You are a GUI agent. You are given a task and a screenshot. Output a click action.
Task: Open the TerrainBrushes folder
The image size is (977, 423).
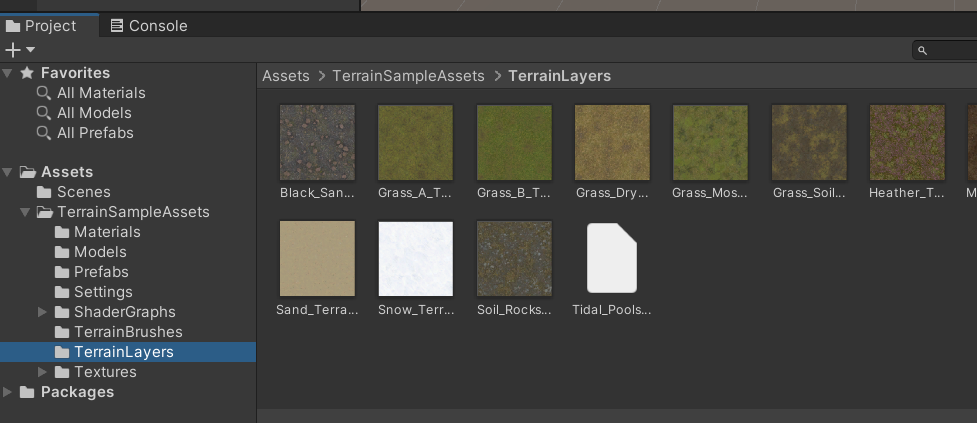pyautogui.click(x=128, y=331)
